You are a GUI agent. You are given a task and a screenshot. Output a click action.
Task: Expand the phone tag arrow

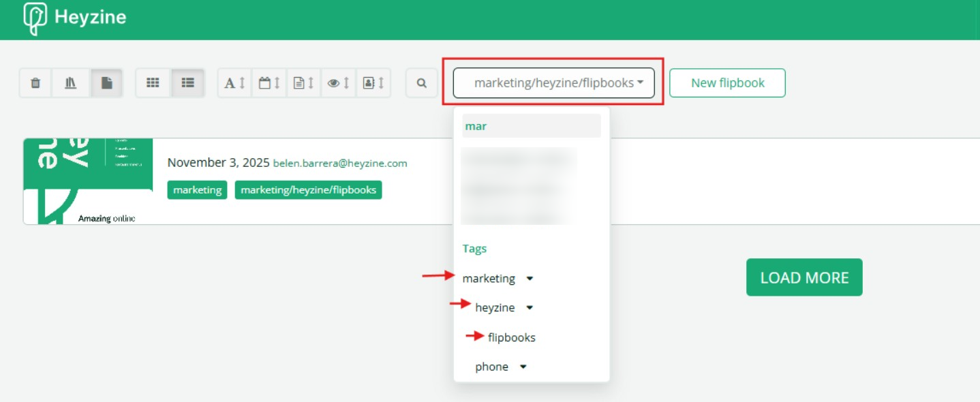[x=523, y=367]
